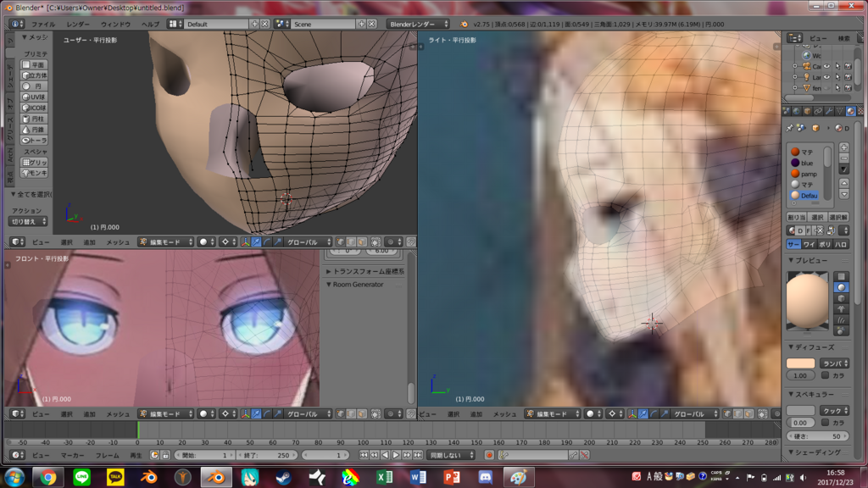Open the Material tab in properties editor
Screen dimensions: 868x488
pyautogui.click(x=851, y=111)
